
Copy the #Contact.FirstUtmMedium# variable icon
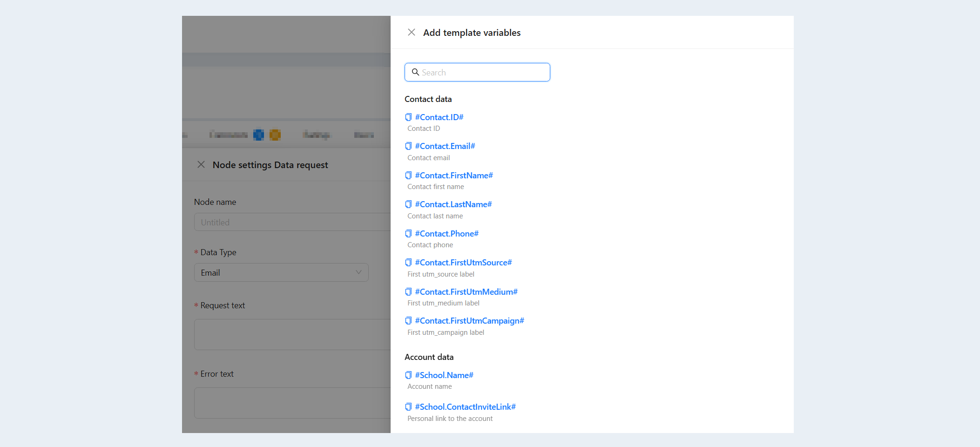coord(408,292)
